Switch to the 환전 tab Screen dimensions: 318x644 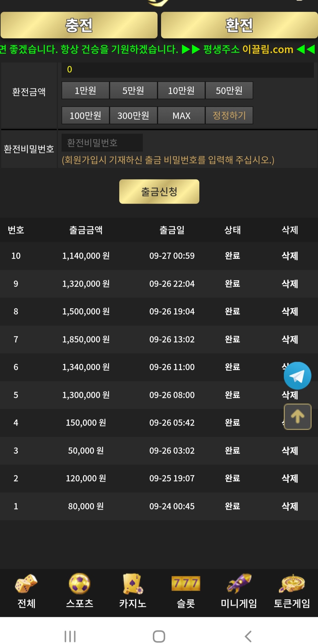point(239,25)
